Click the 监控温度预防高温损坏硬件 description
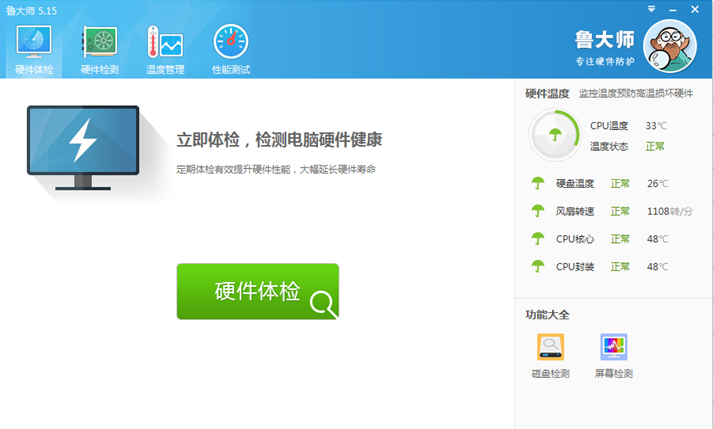714x429 pixels. [636, 94]
